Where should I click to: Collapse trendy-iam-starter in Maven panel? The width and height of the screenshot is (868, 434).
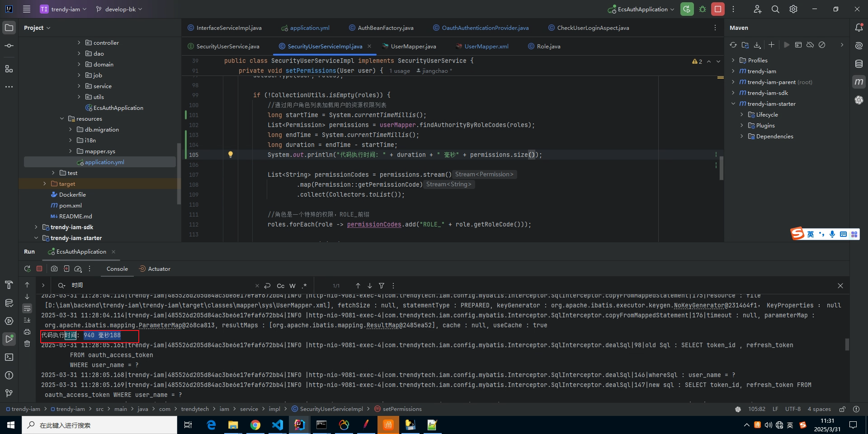(733, 104)
